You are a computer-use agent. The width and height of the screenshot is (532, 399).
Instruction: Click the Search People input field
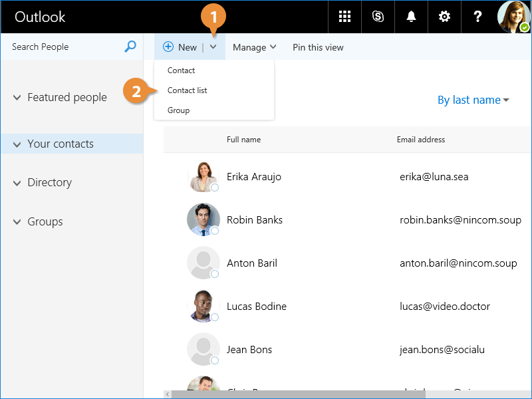click(x=63, y=47)
